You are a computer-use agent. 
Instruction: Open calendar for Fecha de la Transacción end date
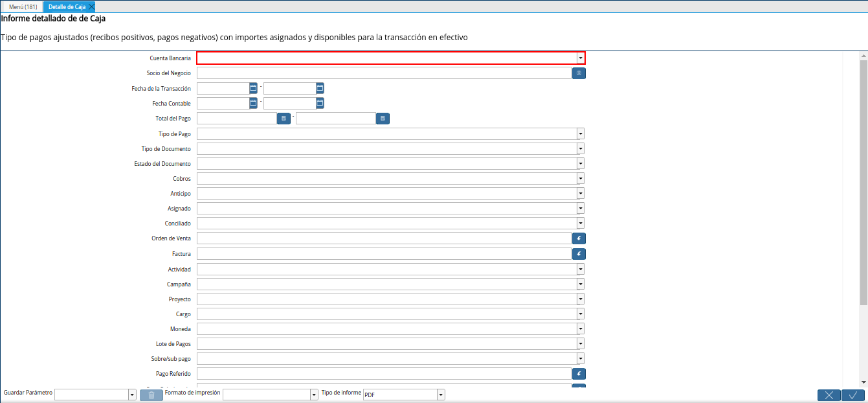(x=320, y=88)
